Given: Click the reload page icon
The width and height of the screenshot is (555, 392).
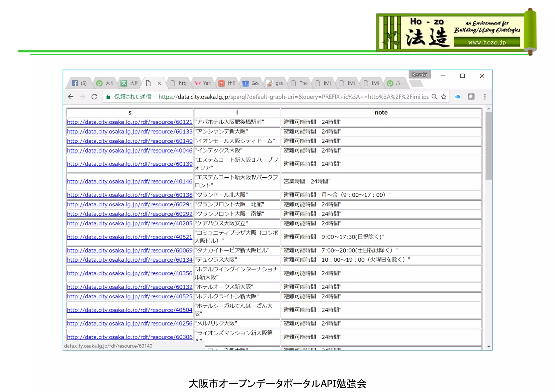Looking at the screenshot, I should tap(94, 97).
